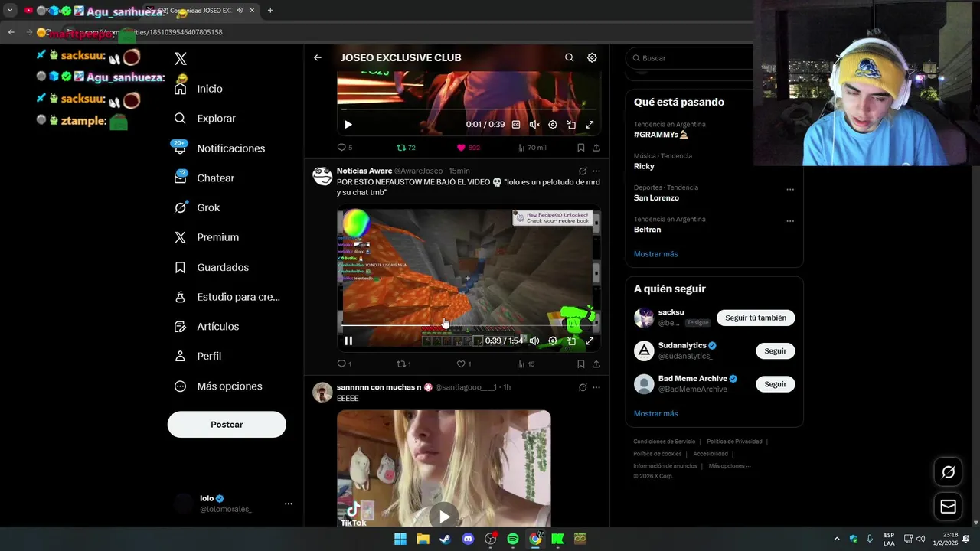The image size is (980, 551).
Task: Open Estudio para creadores item
Action: tap(227, 297)
